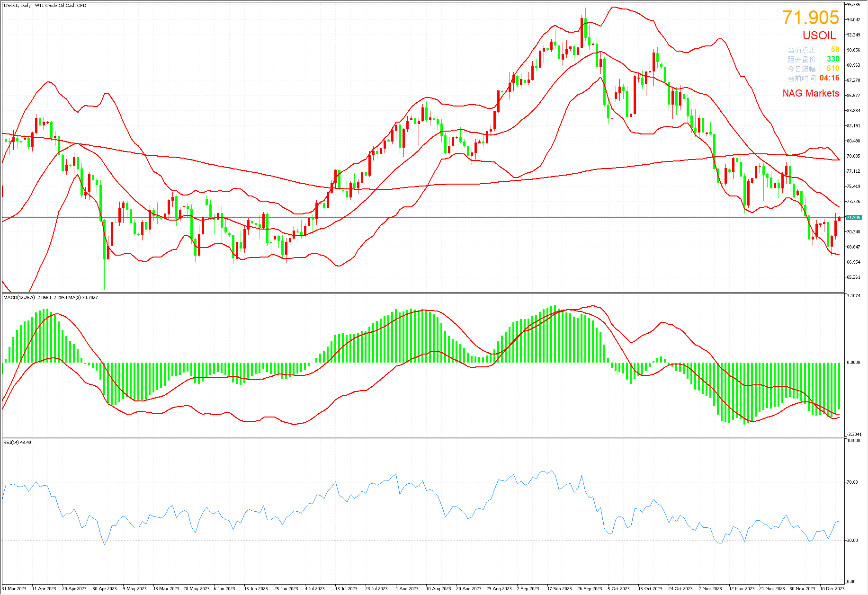This screenshot has width=868, height=595.
Task: Click the 当前点差 label
Action: [801, 50]
